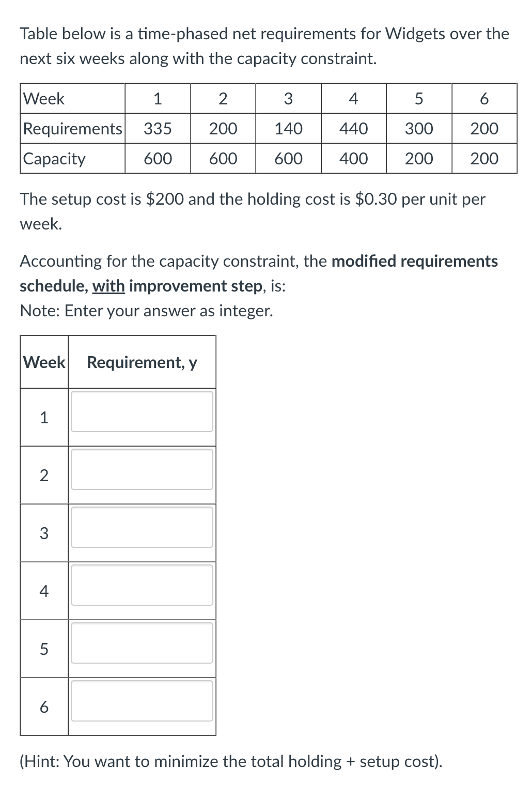Image resolution: width=532 pixels, height=797 pixels.
Task: Select the week number 4 column header
Action: (x=353, y=99)
